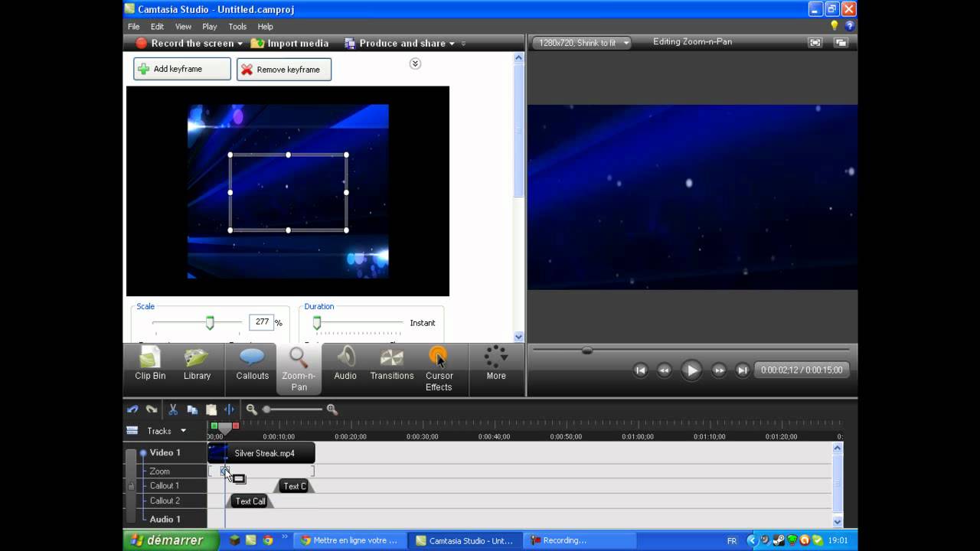
Task: Click the top-center handle of the zoom rectangle
Action: pyautogui.click(x=288, y=155)
